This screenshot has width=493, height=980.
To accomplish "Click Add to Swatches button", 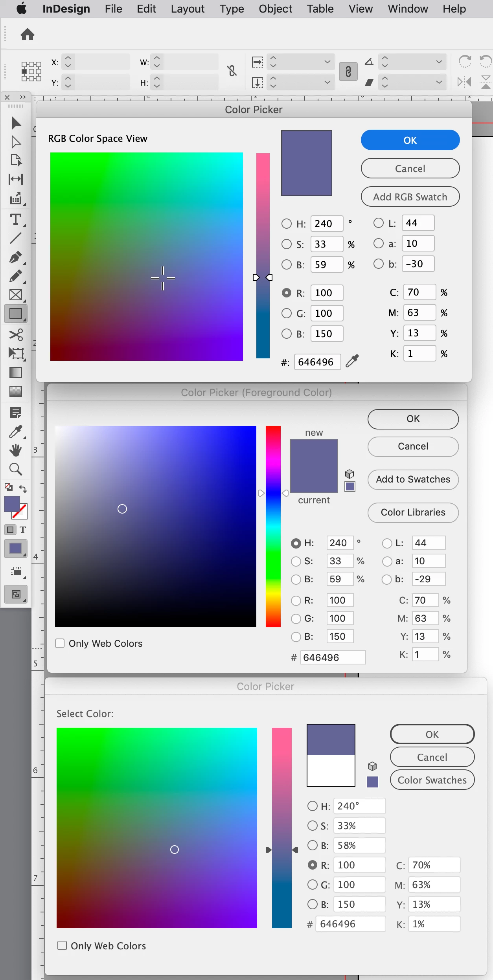I will (x=413, y=479).
